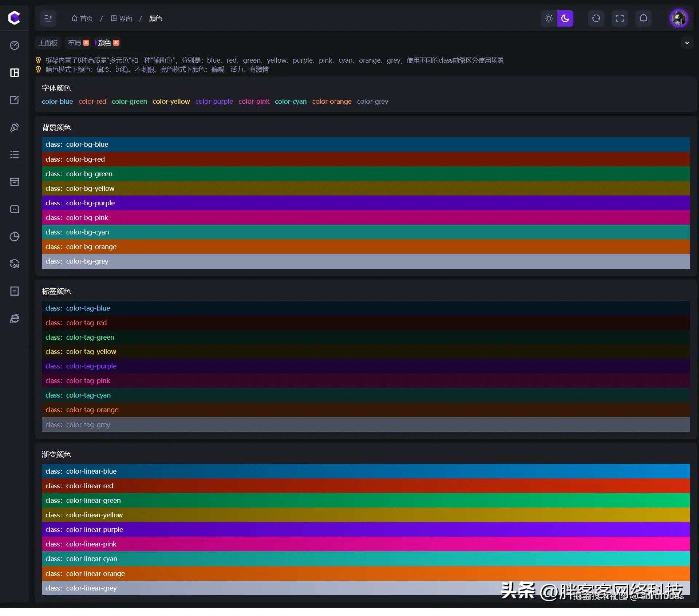Click the pie chart sidebar icon
This screenshot has height=616, width=699.
click(15, 237)
